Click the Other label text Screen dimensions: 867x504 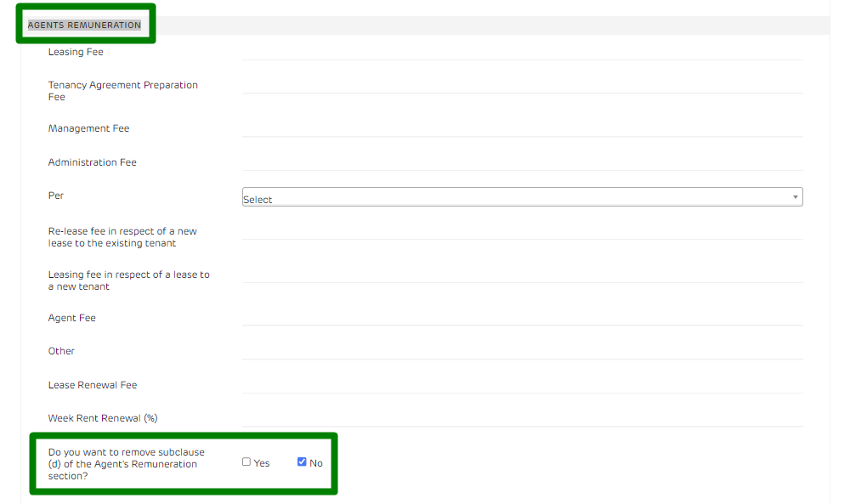[61, 351]
